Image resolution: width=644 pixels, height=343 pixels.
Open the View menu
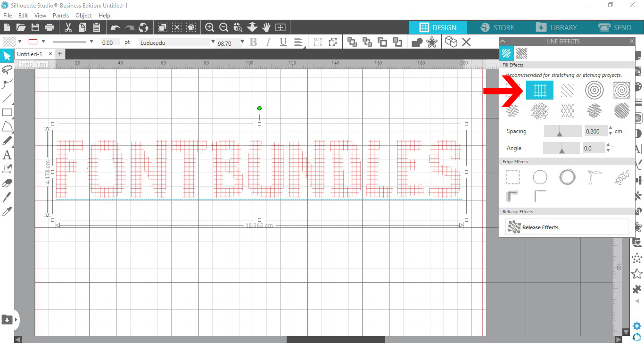(x=41, y=16)
